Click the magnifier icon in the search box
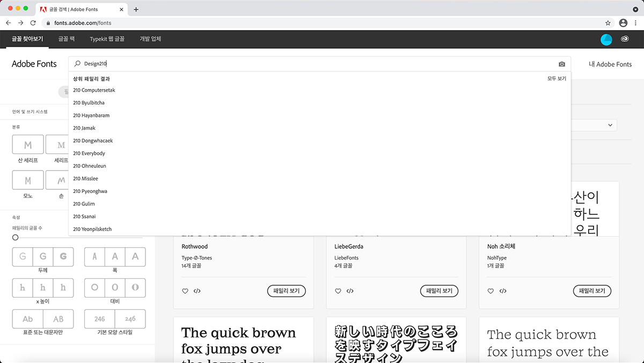Viewport: 644px width, 363px height. point(77,64)
